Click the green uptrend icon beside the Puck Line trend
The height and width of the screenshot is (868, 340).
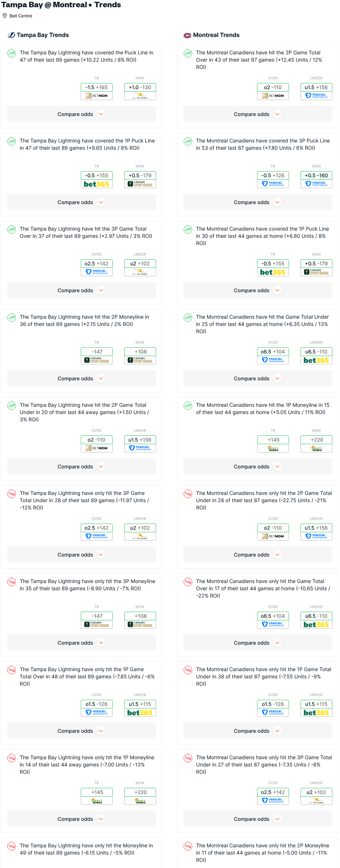12,54
